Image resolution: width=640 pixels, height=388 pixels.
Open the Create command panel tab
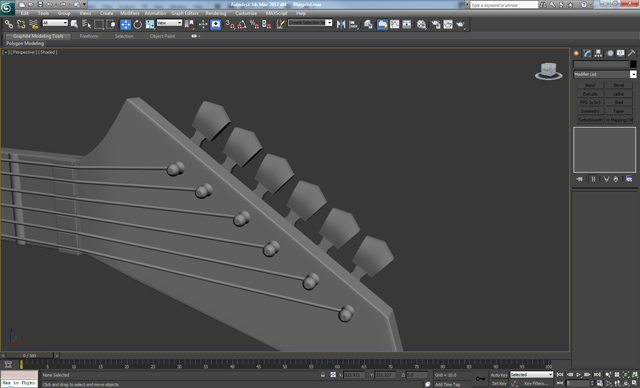(576, 53)
